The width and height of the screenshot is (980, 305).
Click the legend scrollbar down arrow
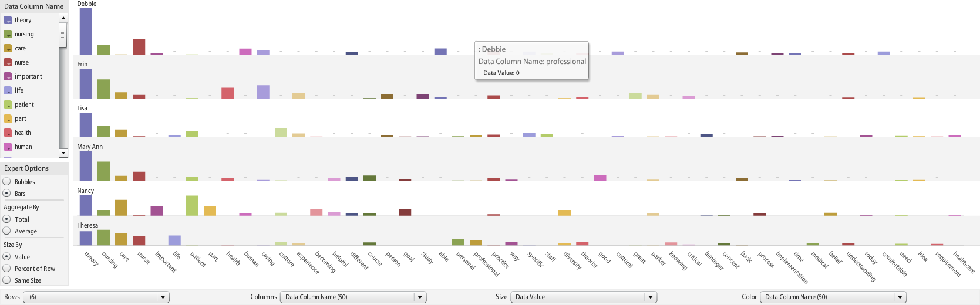pyautogui.click(x=63, y=153)
